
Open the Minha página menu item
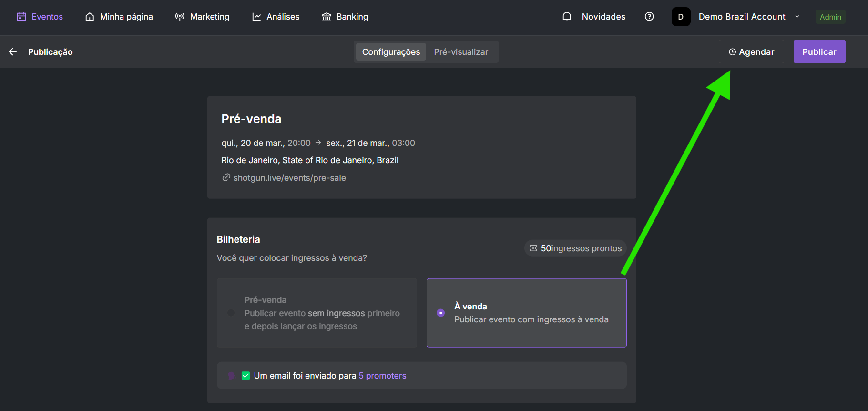point(119,17)
